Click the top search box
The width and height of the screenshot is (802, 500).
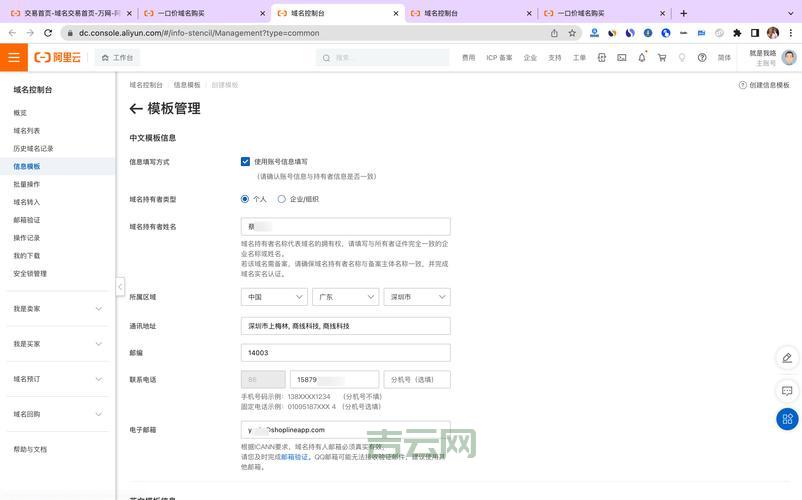[383, 58]
